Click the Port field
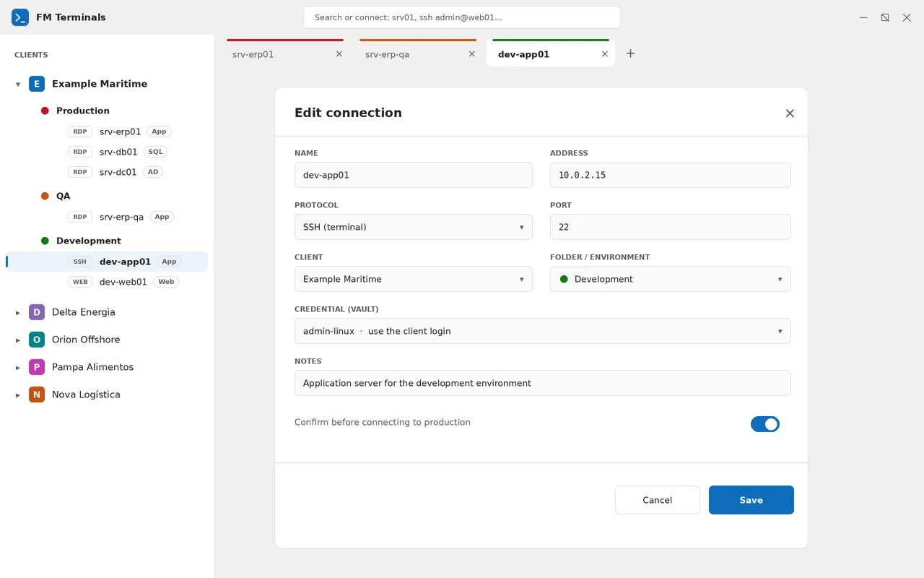This screenshot has height=578, width=924. pyautogui.click(x=671, y=227)
